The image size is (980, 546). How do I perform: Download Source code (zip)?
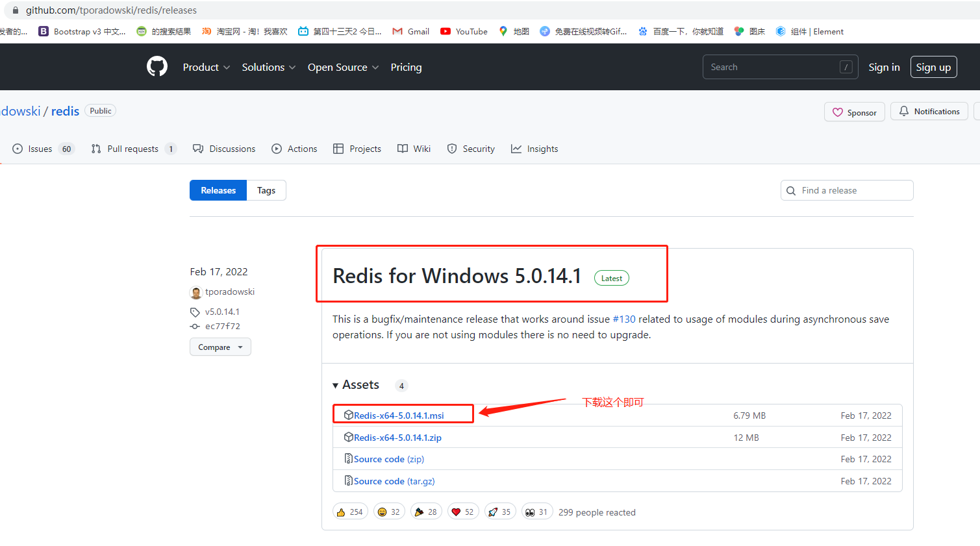(x=389, y=459)
